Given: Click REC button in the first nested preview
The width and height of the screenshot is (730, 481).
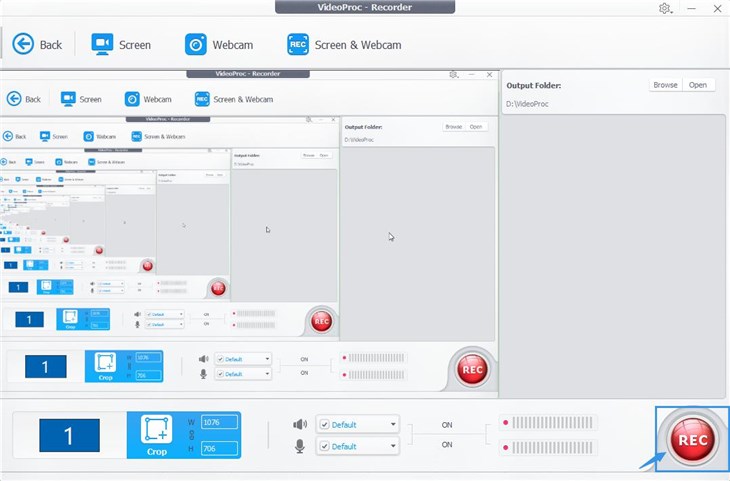Looking at the screenshot, I should pos(472,369).
